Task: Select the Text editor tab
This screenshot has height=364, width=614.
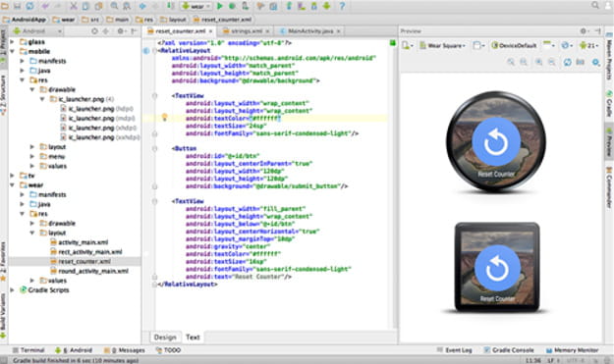Action: click(x=193, y=338)
